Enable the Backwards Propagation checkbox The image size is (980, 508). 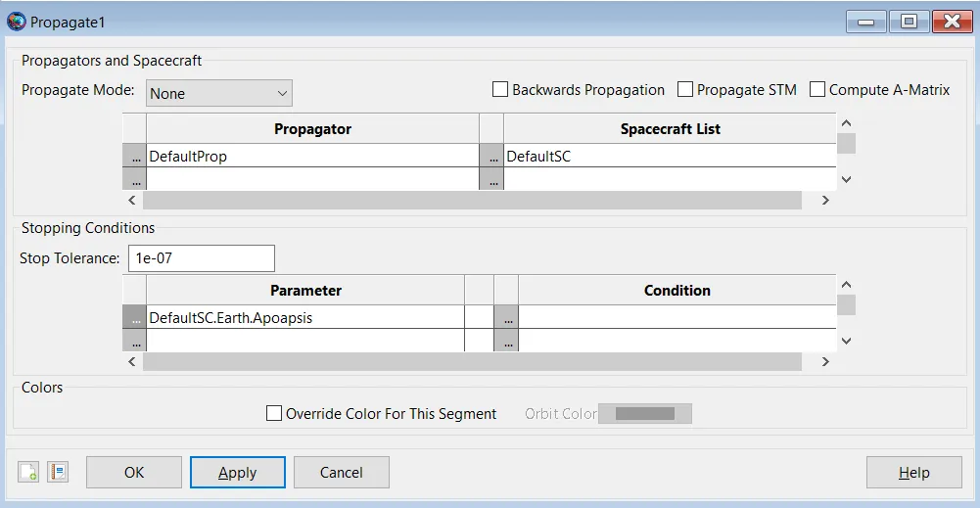[x=501, y=90]
